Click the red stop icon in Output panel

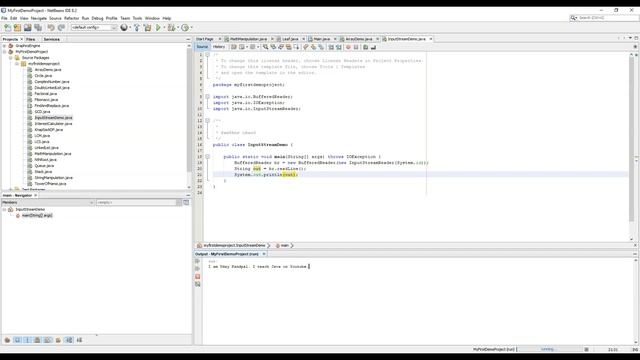coord(198,276)
